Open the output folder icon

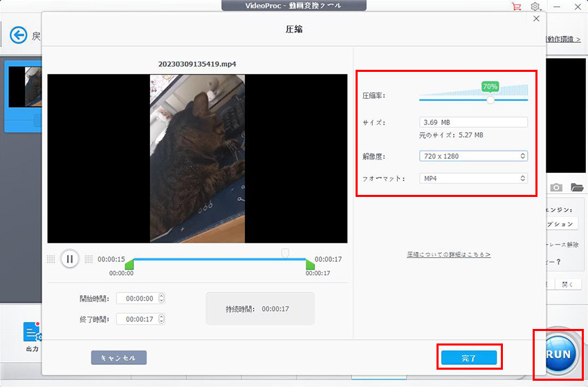pos(577,187)
